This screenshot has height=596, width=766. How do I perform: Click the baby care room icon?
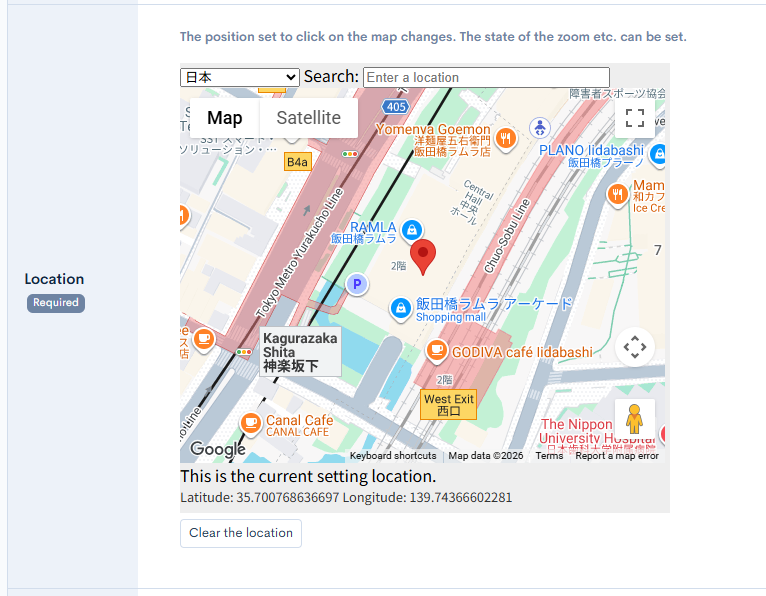point(540,128)
